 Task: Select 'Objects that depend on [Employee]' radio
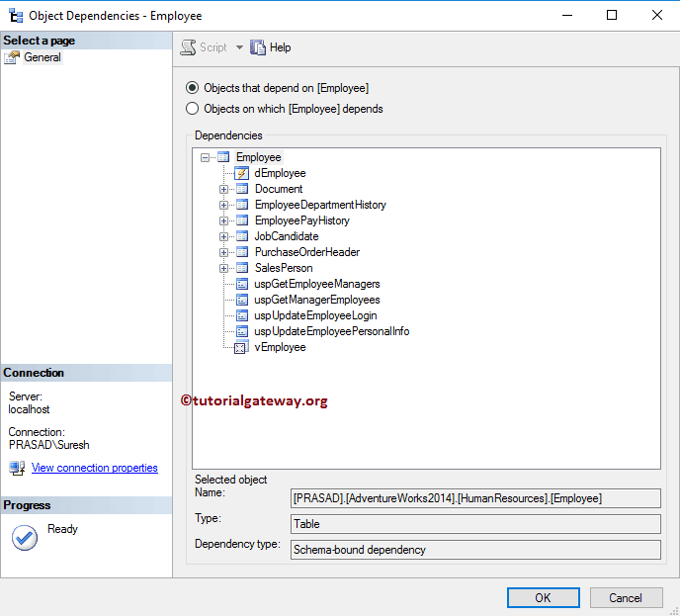[x=192, y=88]
